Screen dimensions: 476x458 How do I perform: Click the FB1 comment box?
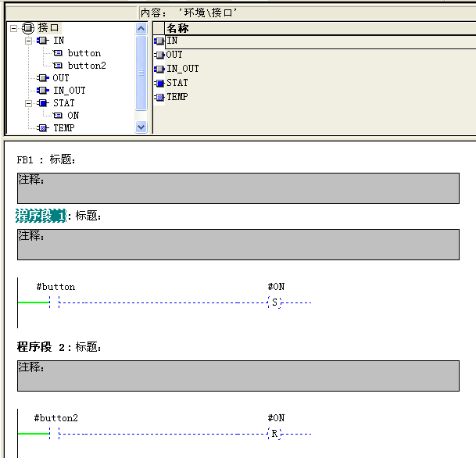click(x=238, y=188)
